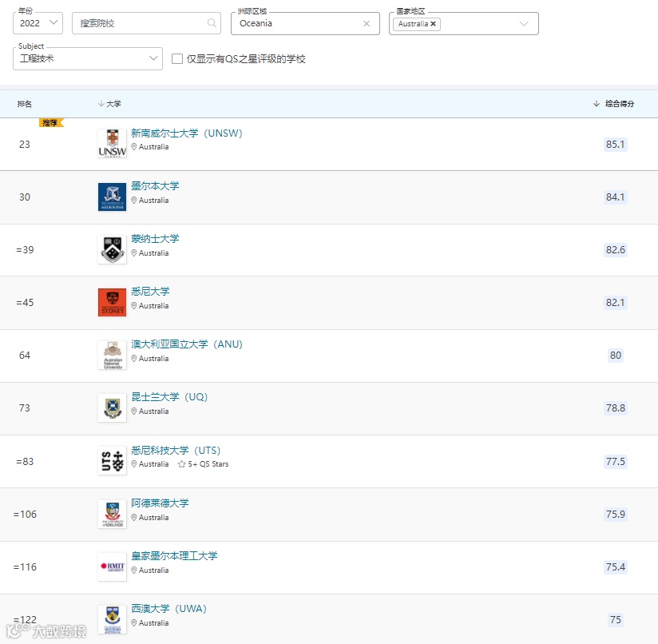
Task: Click rank =116 in RMIT row
Action: pos(25,567)
